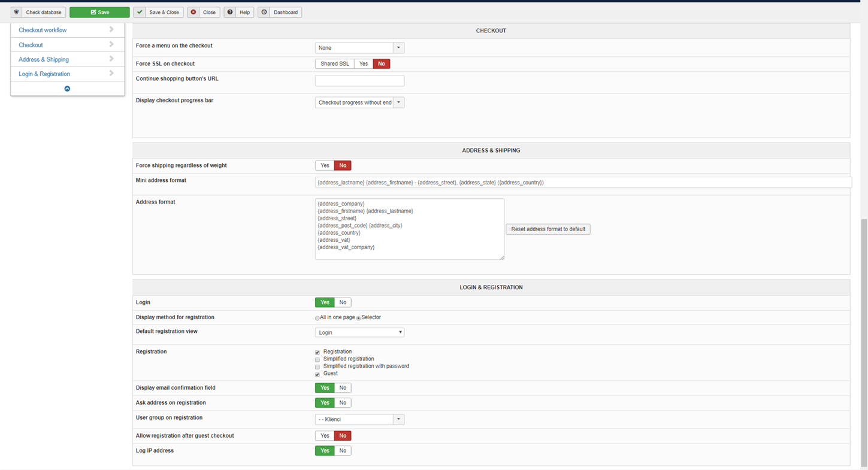Image resolution: width=868 pixels, height=470 pixels.
Task: Check Simplified registration with password
Action: tap(317, 366)
